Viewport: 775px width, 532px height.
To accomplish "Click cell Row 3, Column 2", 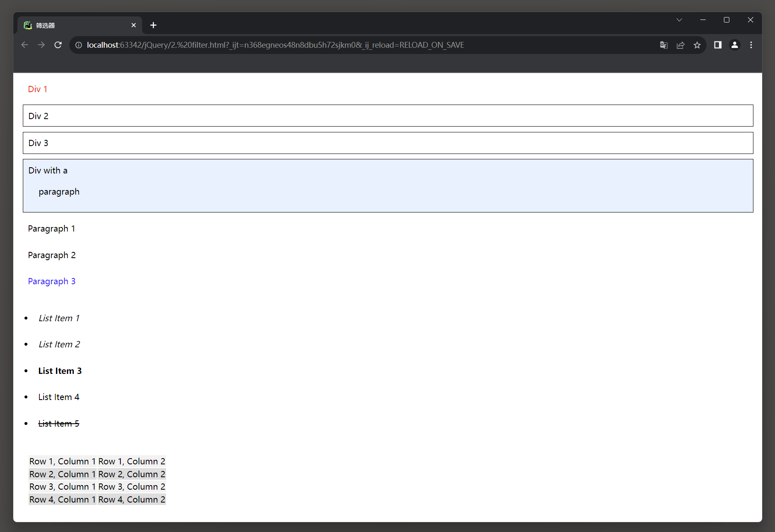I will [x=132, y=487].
